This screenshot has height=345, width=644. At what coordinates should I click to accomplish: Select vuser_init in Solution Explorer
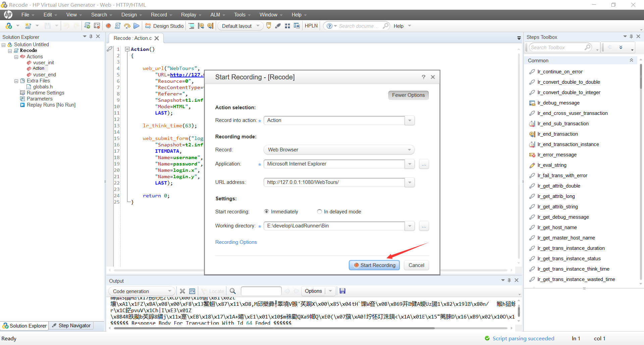(43, 63)
